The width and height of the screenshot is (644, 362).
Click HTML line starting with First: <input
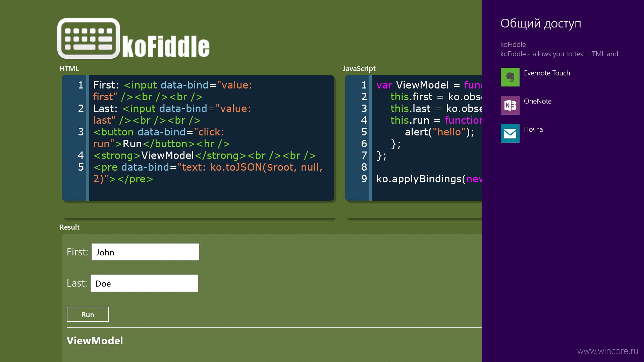[x=173, y=91]
